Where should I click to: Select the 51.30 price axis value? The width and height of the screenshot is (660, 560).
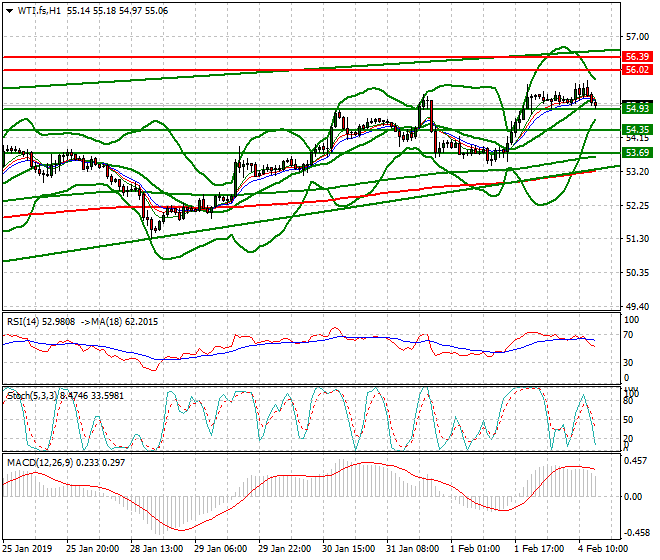pos(637,239)
